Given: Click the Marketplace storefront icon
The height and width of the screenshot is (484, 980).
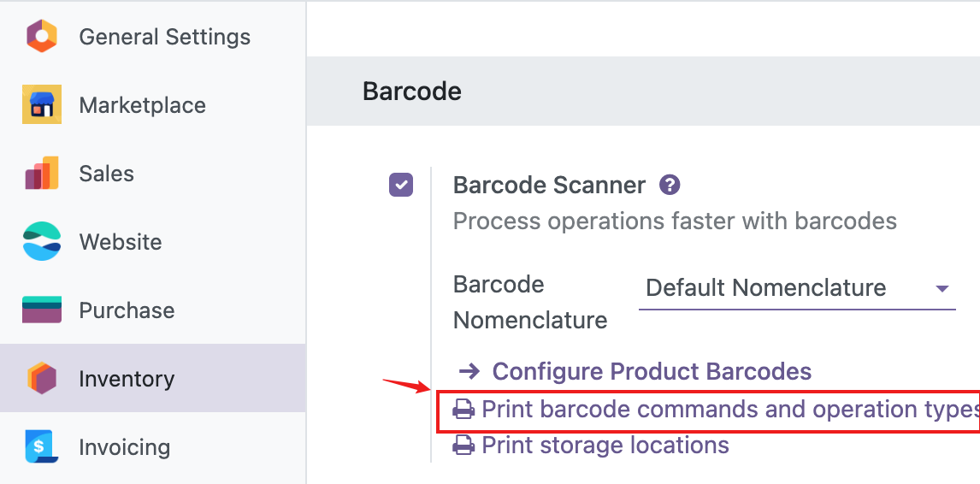Looking at the screenshot, I should [x=41, y=105].
